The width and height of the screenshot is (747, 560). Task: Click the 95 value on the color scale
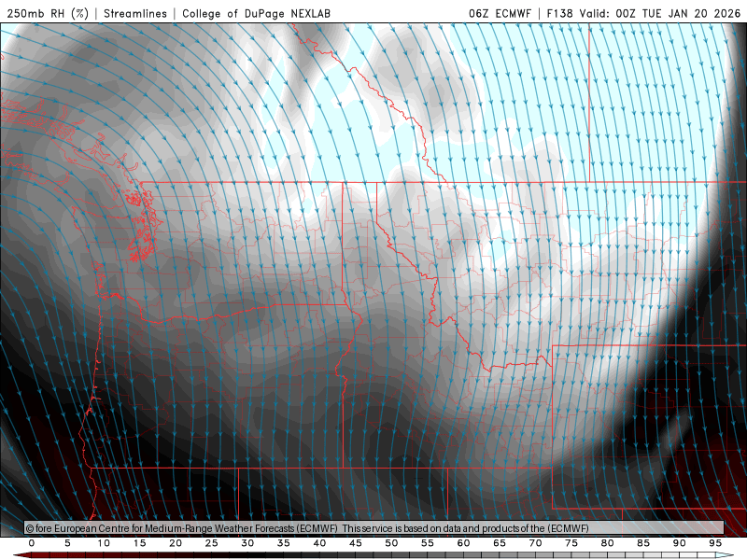point(715,543)
